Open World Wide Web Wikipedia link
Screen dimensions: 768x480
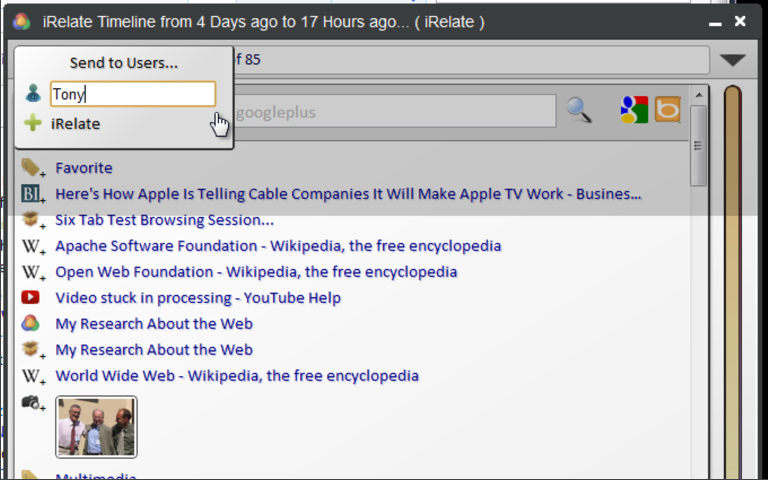pos(237,376)
